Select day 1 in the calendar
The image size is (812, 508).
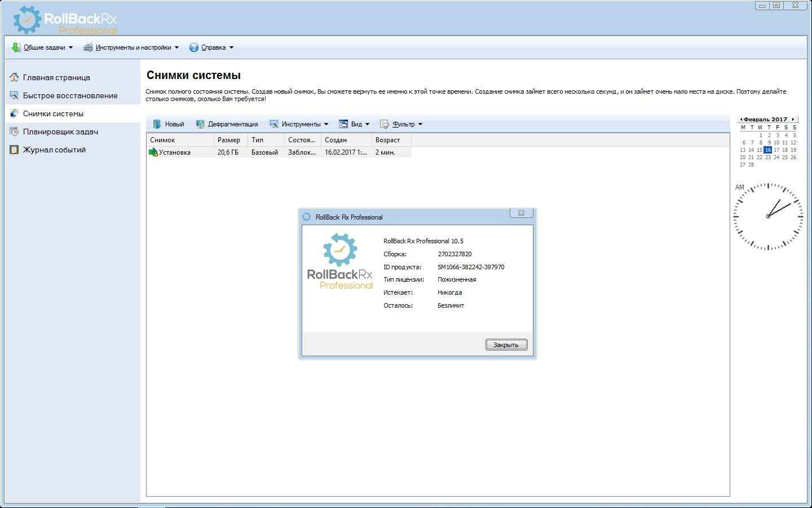click(x=761, y=135)
